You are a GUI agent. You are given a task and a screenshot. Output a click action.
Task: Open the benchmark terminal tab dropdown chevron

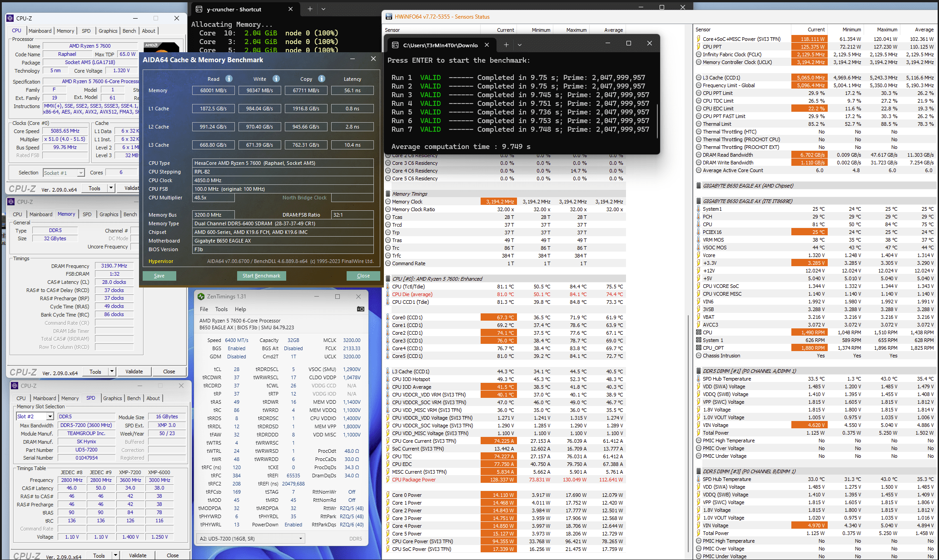520,45
